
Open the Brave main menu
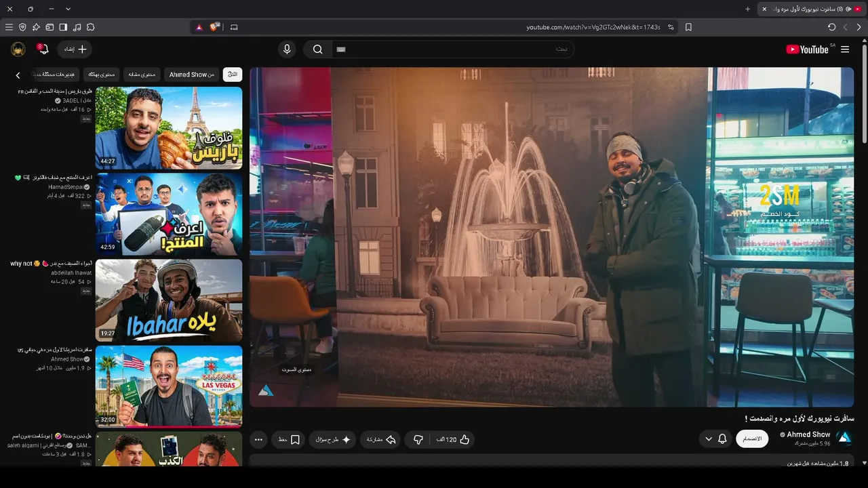tap(9, 27)
